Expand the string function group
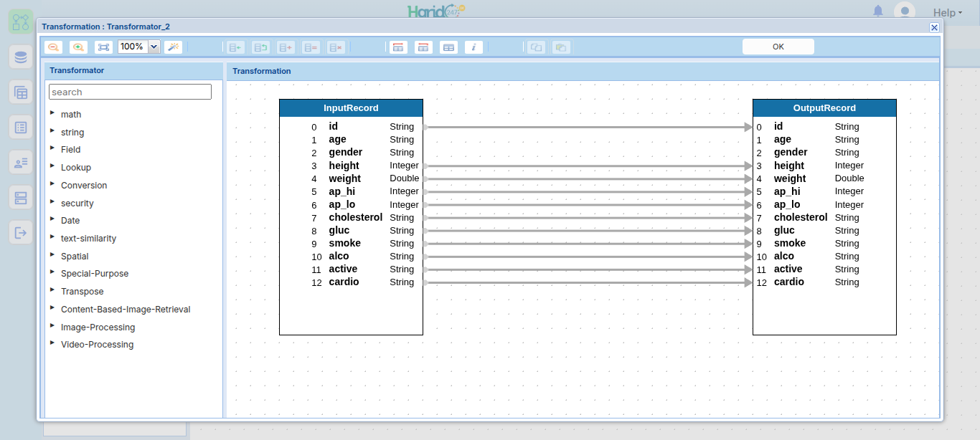This screenshot has width=980, height=440. [x=53, y=131]
